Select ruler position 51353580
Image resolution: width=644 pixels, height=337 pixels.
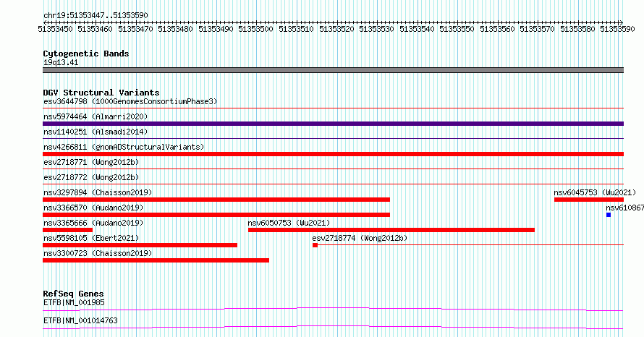click(x=577, y=29)
